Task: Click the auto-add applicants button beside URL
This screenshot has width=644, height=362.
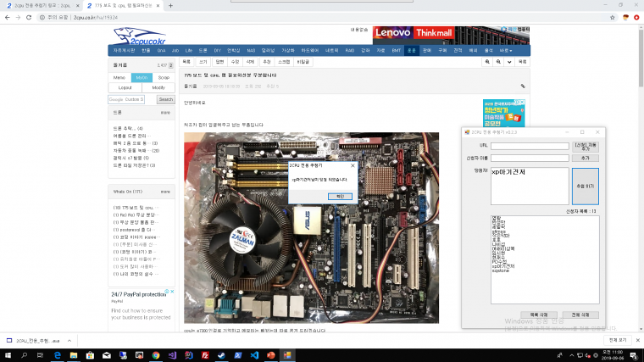Action: point(586,147)
